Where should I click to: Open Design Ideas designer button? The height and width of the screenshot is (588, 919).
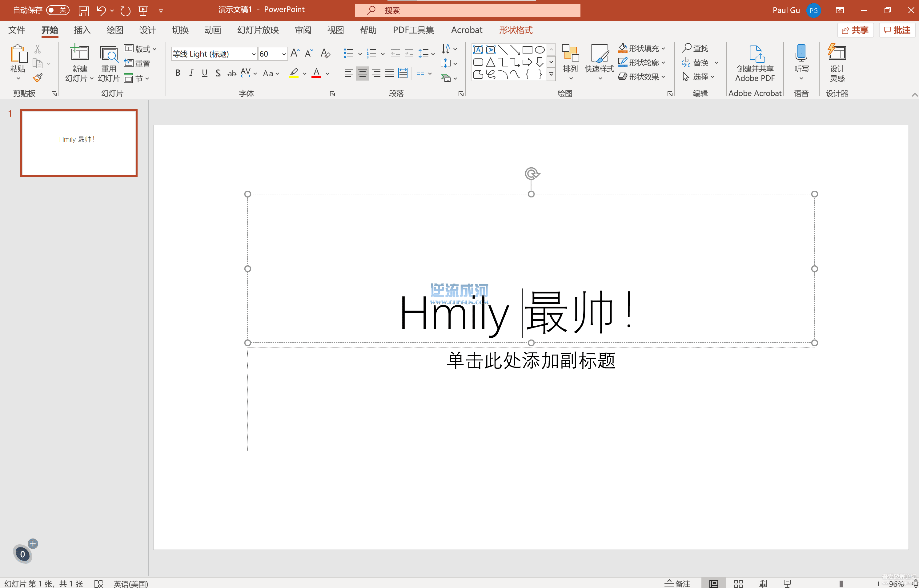coord(837,63)
